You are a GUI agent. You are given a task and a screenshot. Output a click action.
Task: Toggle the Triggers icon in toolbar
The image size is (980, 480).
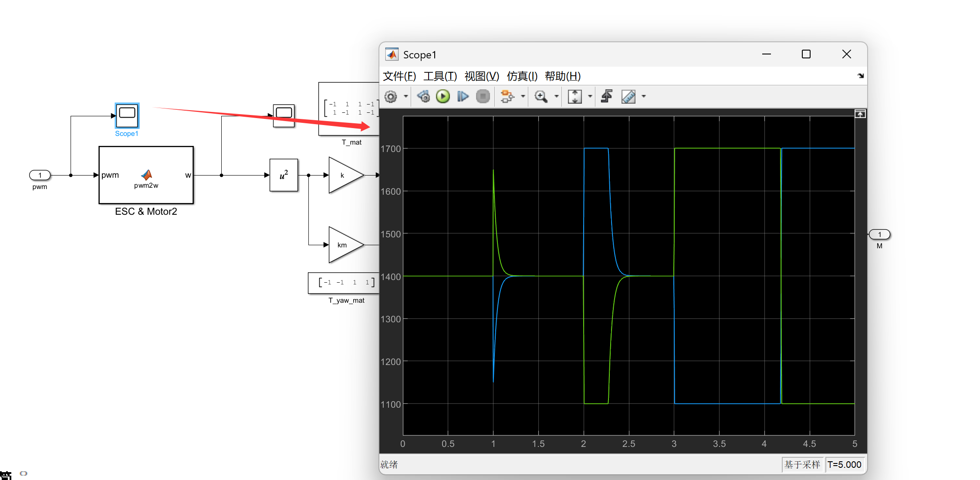607,97
